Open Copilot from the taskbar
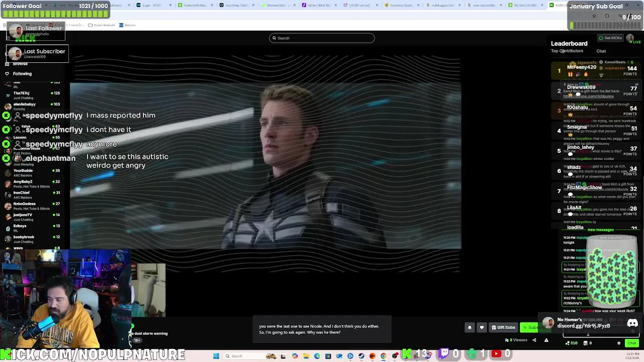Image resolution: width=644 pixels, height=362 pixels. 295,356
